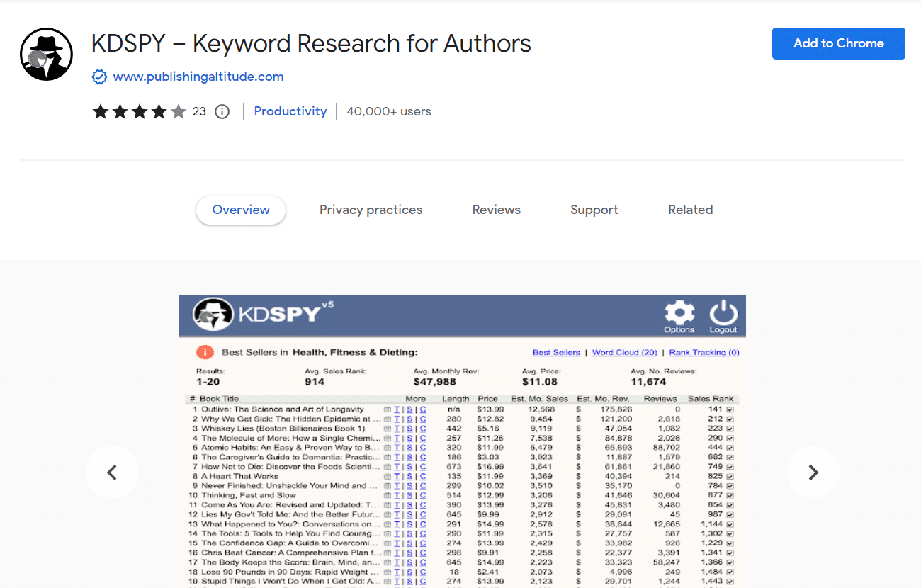Toggle checkbox for A Heart That Works row
Image resolution: width=921 pixels, height=588 pixels.
[x=730, y=477]
